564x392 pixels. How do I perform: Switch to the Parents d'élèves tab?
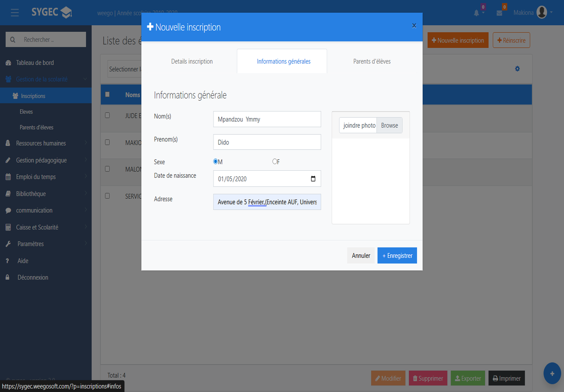pos(372,61)
